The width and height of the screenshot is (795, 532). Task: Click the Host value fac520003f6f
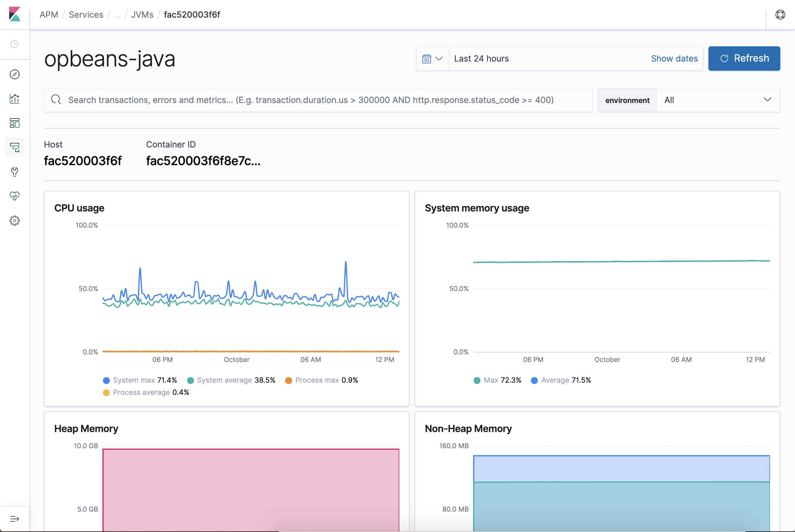pyautogui.click(x=83, y=161)
